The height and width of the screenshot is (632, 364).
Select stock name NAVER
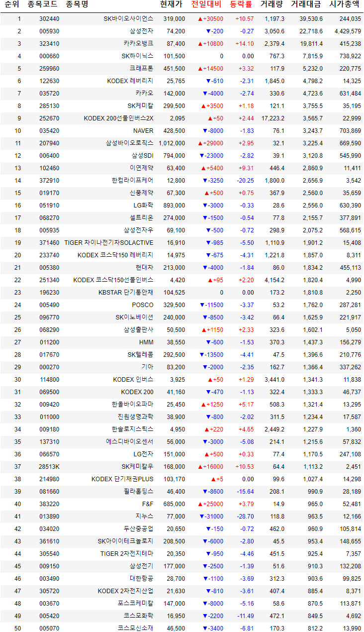tap(143, 131)
